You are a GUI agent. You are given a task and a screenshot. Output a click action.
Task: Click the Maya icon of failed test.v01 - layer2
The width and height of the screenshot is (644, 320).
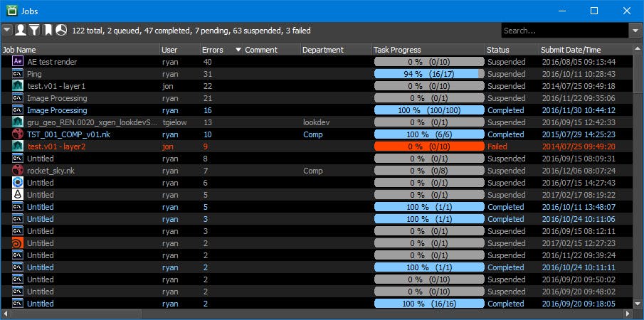pyautogui.click(x=18, y=146)
